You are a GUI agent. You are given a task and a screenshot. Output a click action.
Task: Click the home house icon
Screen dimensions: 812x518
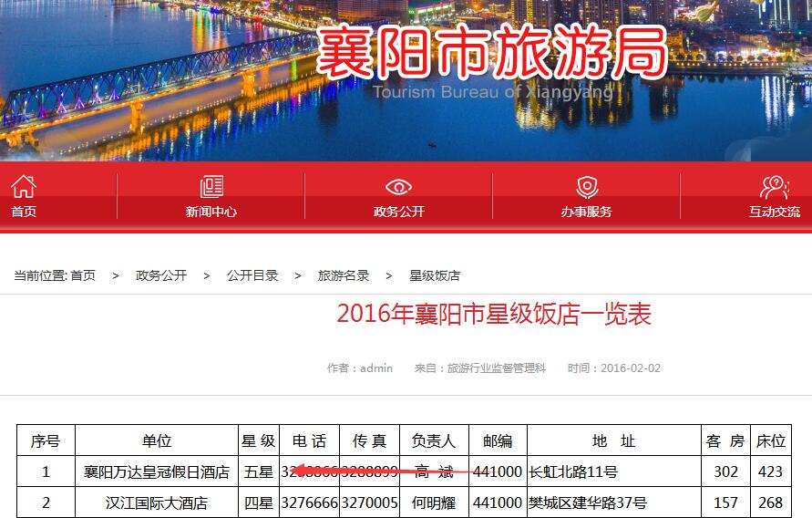pyautogui.click(x=24, y=186)
